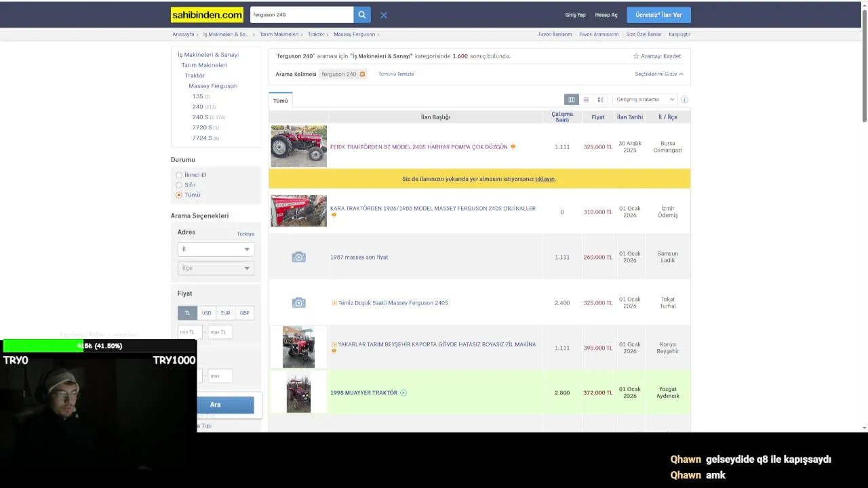Screen dimensions: 868x488
Task: Select model 135 in category tree
Action: tap(197, 96)
